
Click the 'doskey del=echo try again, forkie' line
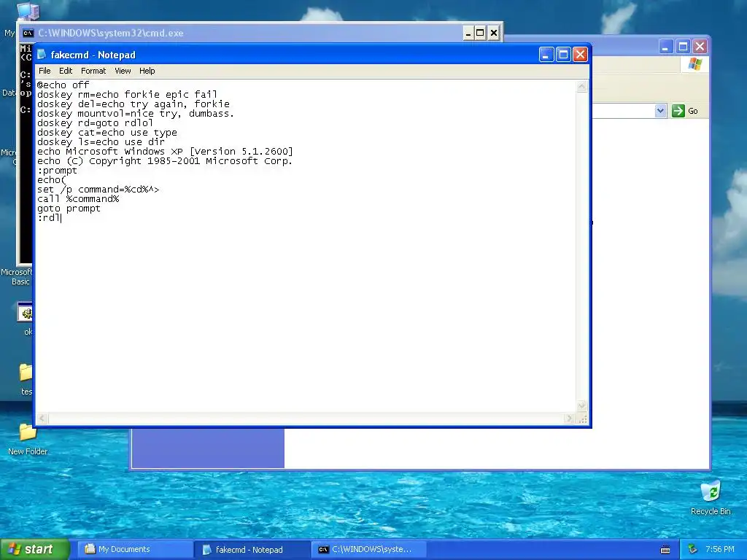point(133,104)
